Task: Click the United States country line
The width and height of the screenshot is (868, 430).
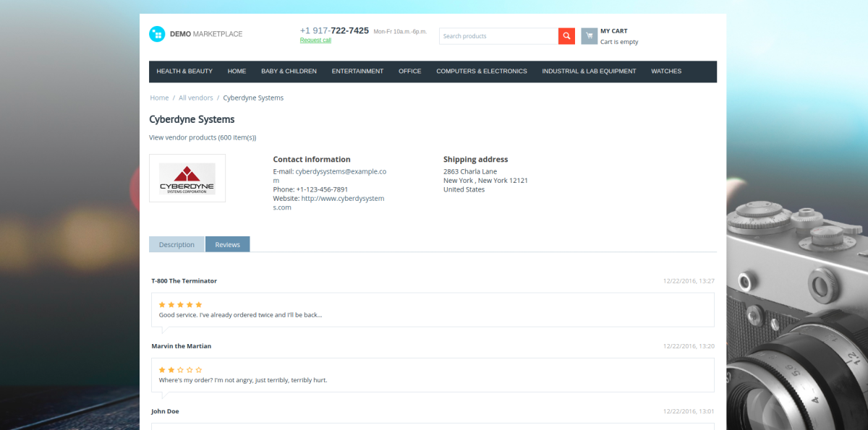Action: point(464,189)
